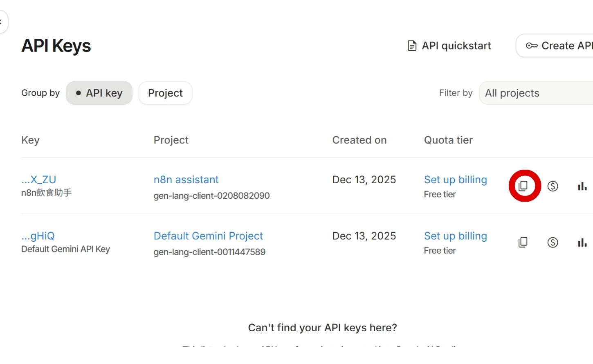Click the Created on column header
The height and width of the screenshot is (364, 593).
coord(359,140)
